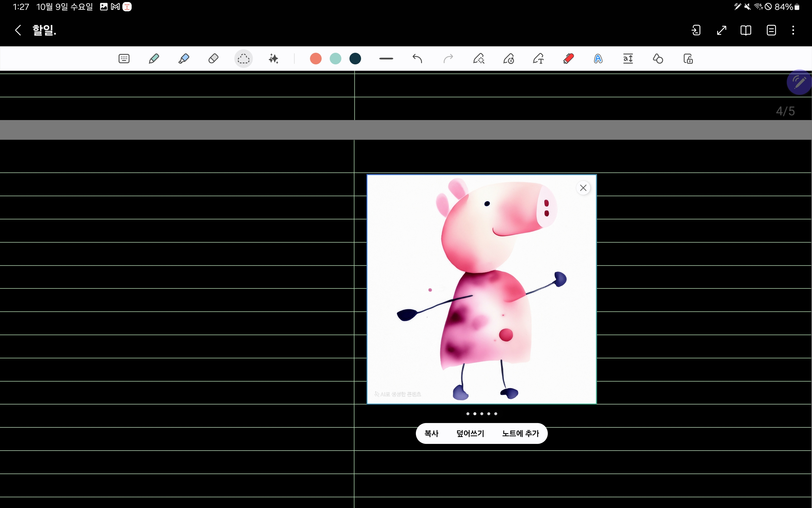Image resolution: width=812 pixels, height=508 pixels.
Task: Tap the page lock icon
Action: [x=688, y=59]
